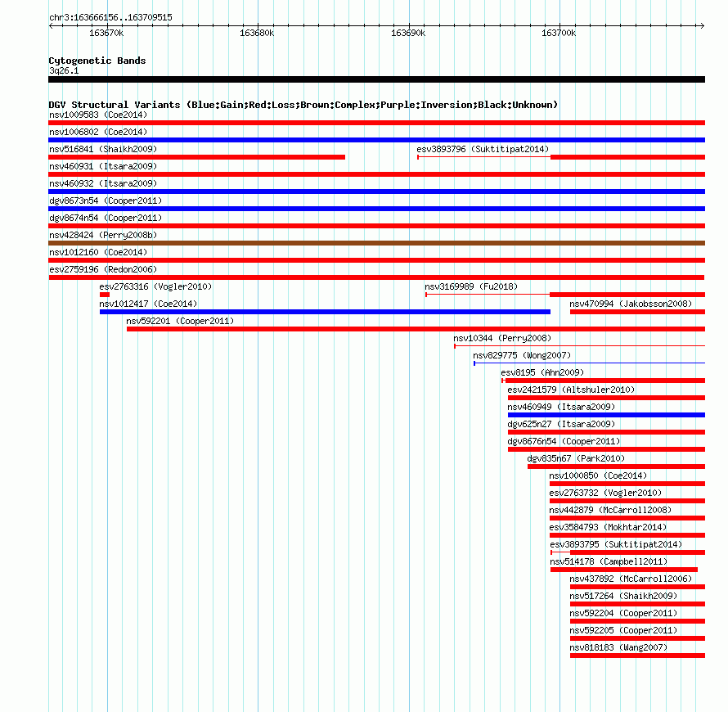The width and height of the screenshot is (728, 712).
Task: Select the blue nsv1012417 gain bar
Action: pos(325,312)
